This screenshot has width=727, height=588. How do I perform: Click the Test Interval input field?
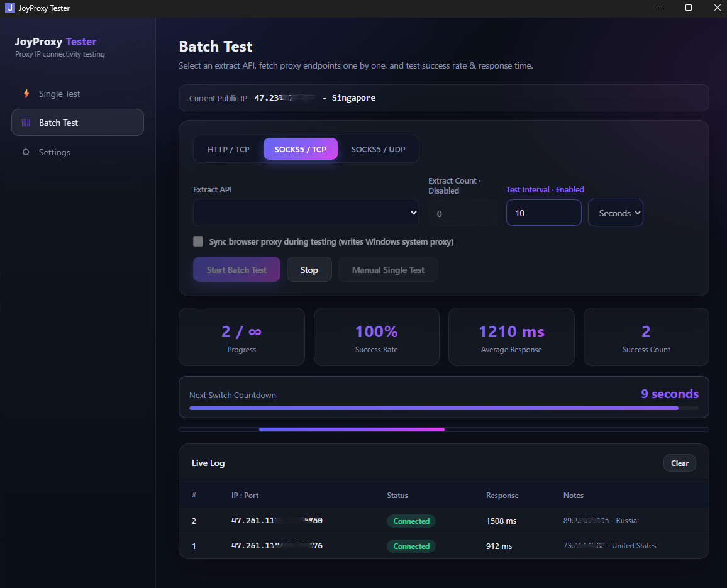(x=543, y=213)
